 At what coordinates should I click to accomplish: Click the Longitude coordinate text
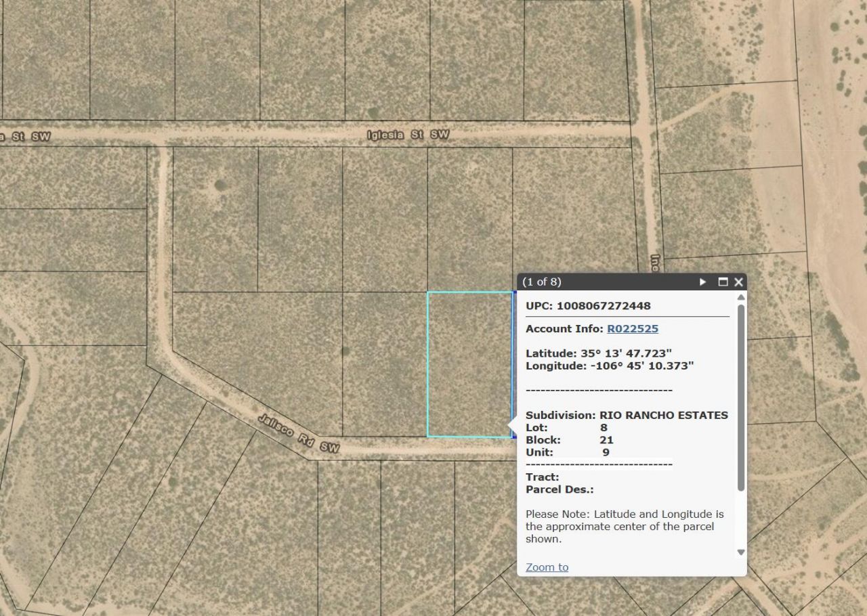610,366
